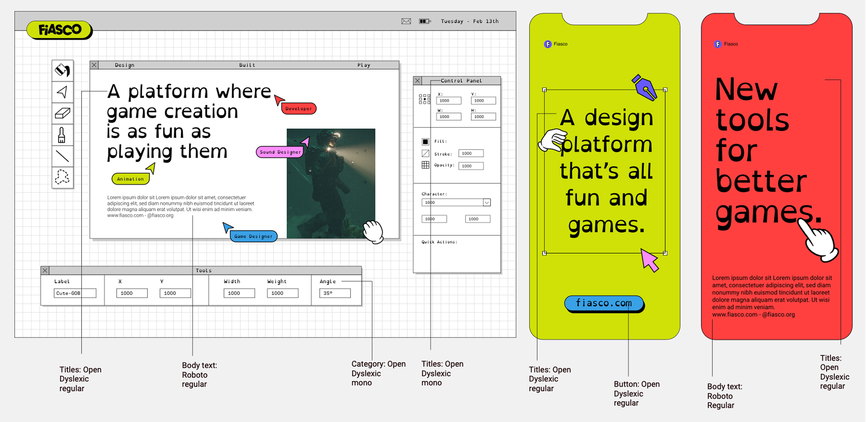This screenshot has height=422, width=868.
Task: Switch to the Play tab
Action: [364, 65]
